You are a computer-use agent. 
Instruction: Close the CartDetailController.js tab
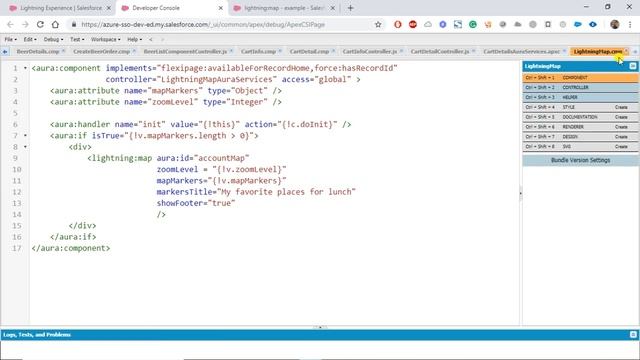pos(473,51)
